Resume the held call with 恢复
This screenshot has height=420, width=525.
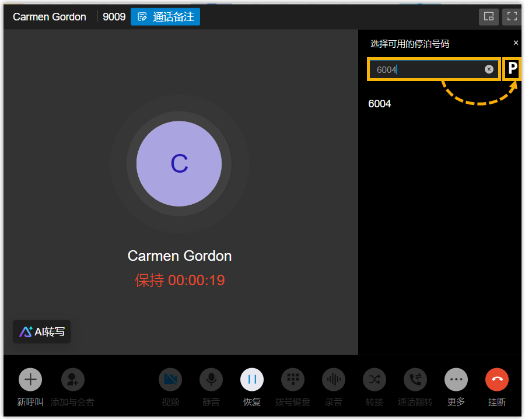pyautogui.click(x=252, y=380)
